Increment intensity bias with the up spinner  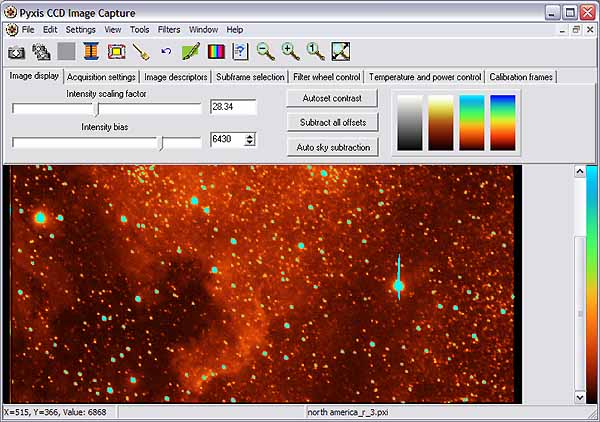(x=249, y=136)
